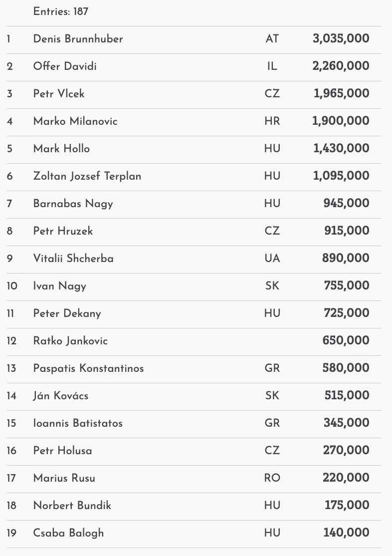
Task: Click the 'Entries: 187' text
Action: 61,11
